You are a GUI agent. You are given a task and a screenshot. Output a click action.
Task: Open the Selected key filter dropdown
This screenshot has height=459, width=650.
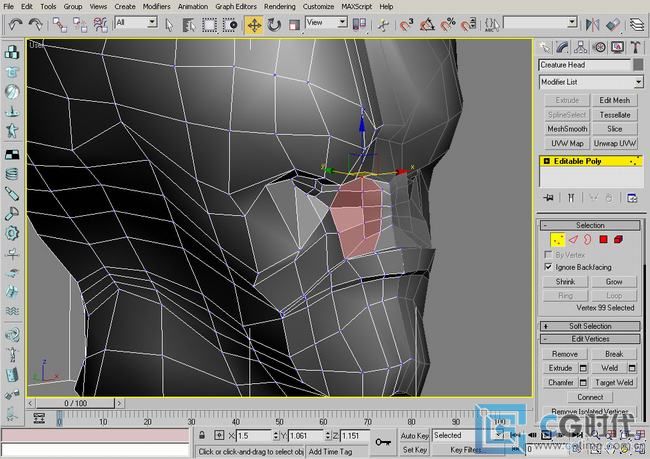pos(468,435)
